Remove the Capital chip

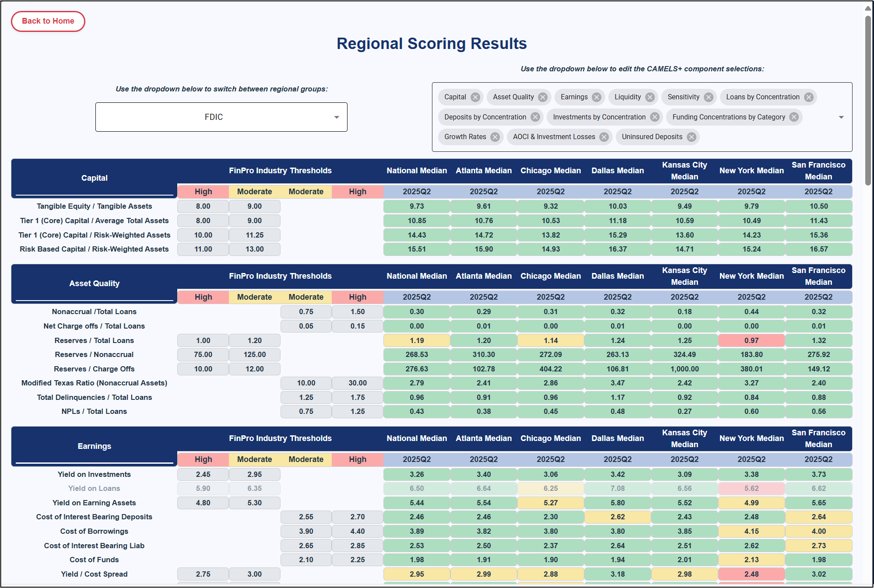point(475,97)
